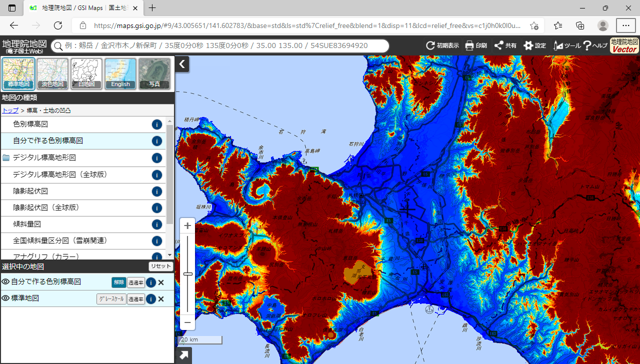640x364 pixels.
Task: Select 傾斜量図 from map list
Action: pos(27,224)
